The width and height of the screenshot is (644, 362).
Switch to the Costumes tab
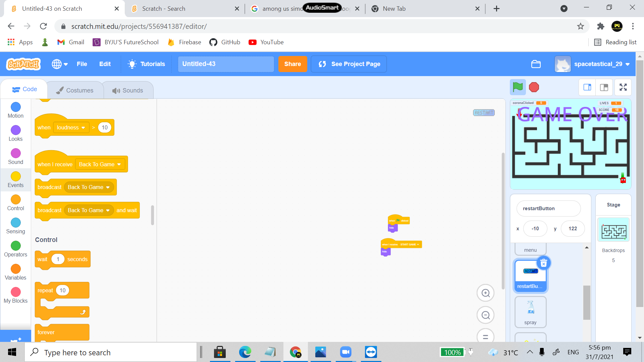tap(75, 90)
